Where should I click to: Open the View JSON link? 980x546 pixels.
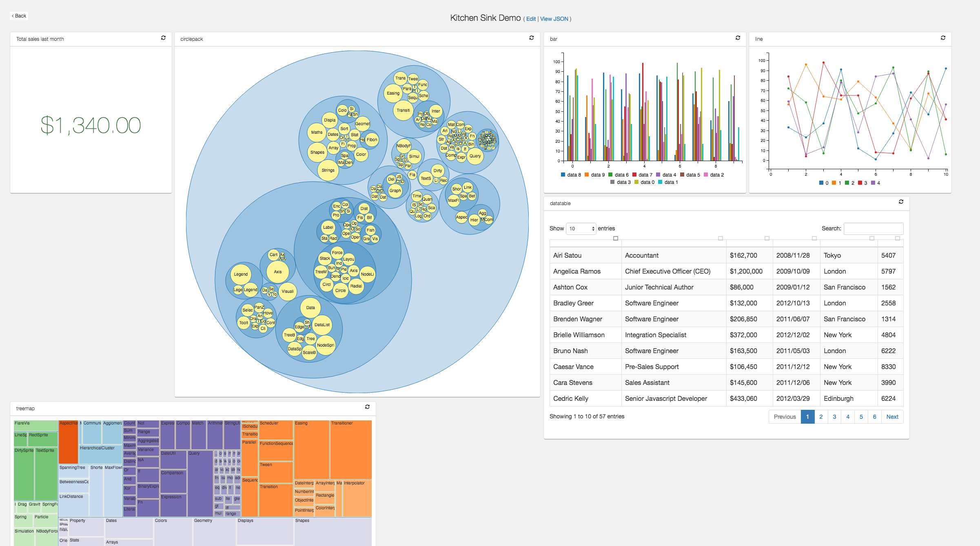(x=553, y=19)
